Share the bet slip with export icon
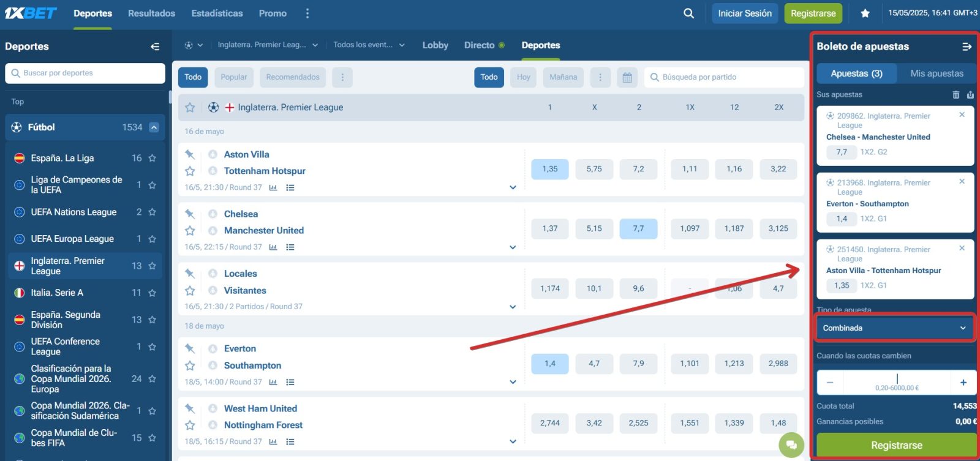 click(x=970, y=94)
